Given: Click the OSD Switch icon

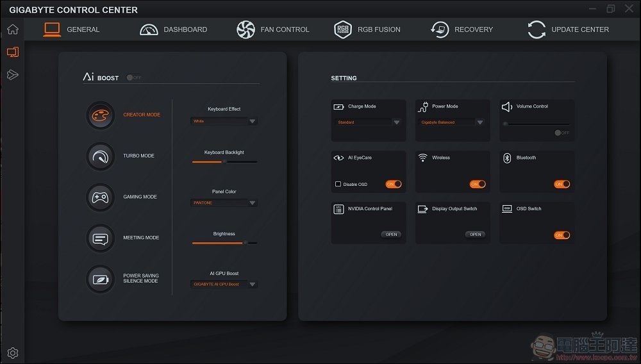Looking at the screenshot, I should pyautogui.click(x=507, y=209).
